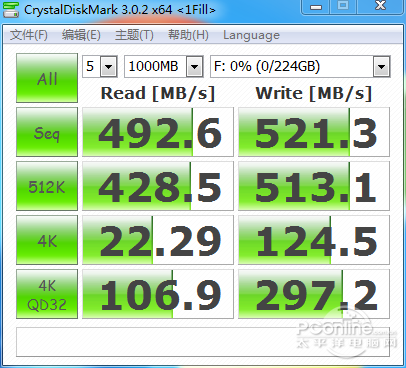
Task: Start the 4K QD32 benchmark test
Action: point(47,294)
